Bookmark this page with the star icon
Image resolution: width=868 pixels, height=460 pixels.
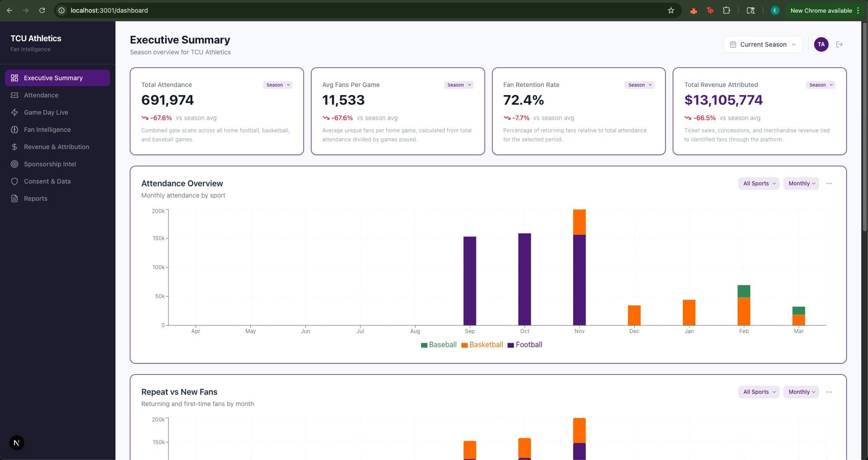tap(671, 10)
